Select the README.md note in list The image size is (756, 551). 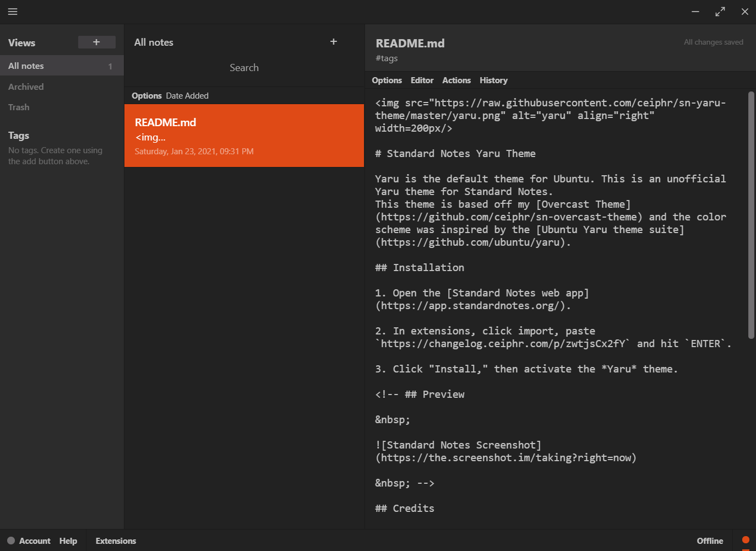click(x=244, y=136)
